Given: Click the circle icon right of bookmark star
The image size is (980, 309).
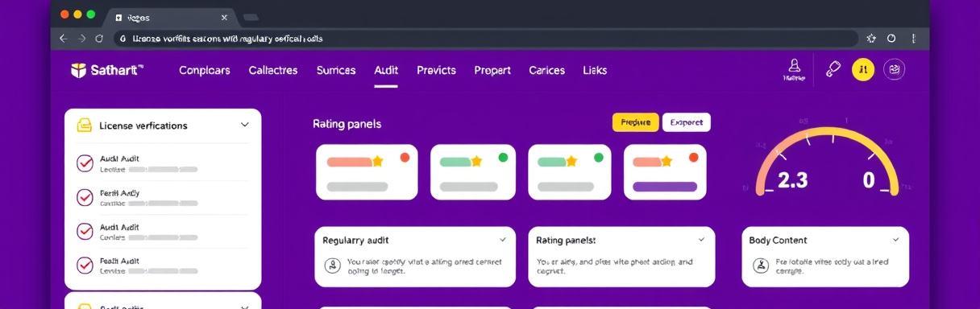Looking at the screenshot, I should 891,38.
